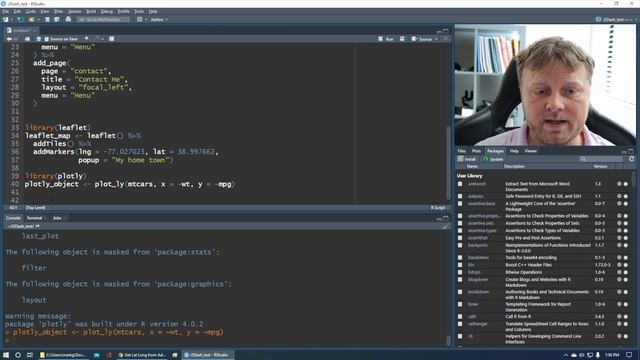This screenshot has height=360, width=640.
Task: Expand the new file dropdown arrow
Action: (11, 19)
